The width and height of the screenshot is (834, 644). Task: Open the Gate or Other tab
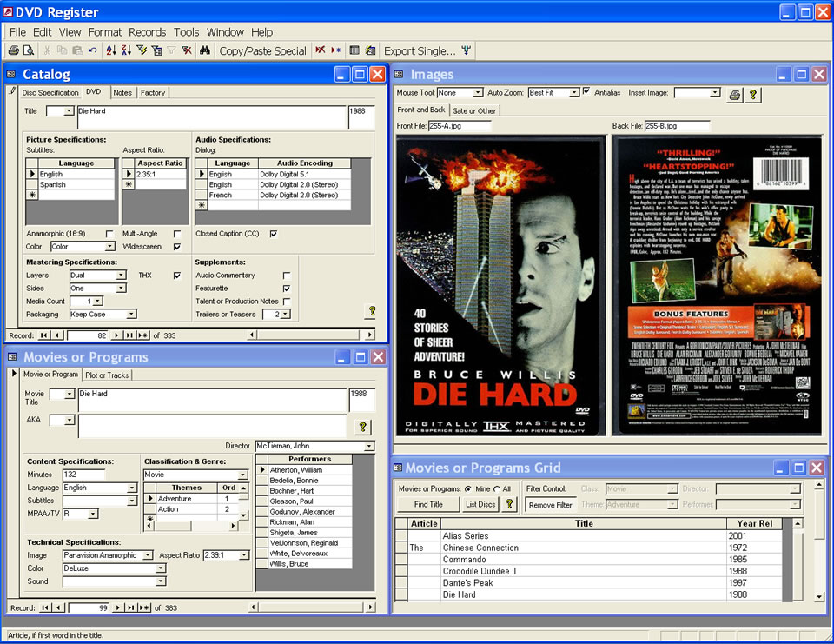pyautogui.click(x=474, y=110)
